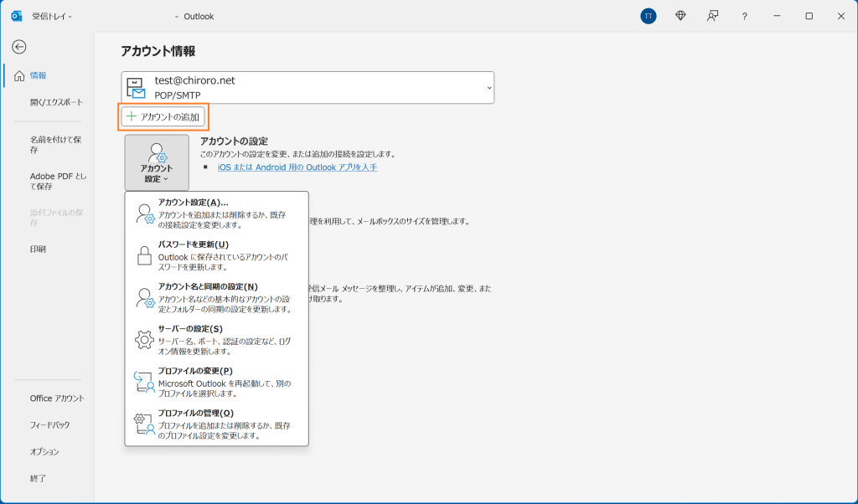Select プロファイルの変更(P) menu entry
The width and height of the screenshot is (858, 504).
tap(217, 382)
